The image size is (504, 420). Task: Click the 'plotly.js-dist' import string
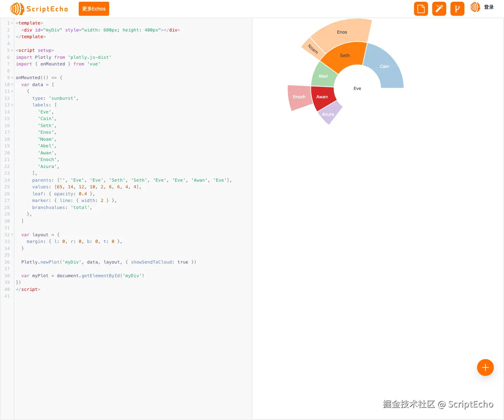tap(90, 57)
